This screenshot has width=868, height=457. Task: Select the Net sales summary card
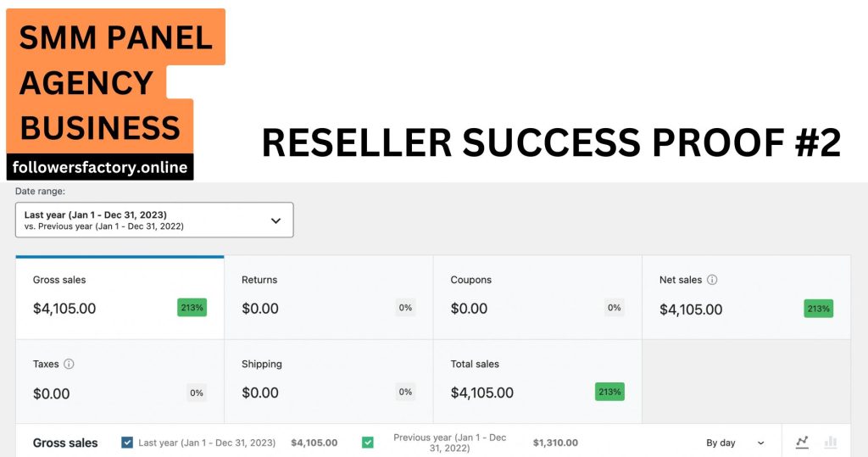tap(746, 297)
